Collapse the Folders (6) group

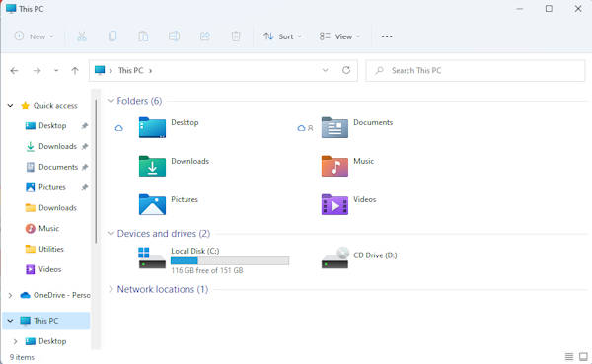pyautogui.click(x=111, y=101)
